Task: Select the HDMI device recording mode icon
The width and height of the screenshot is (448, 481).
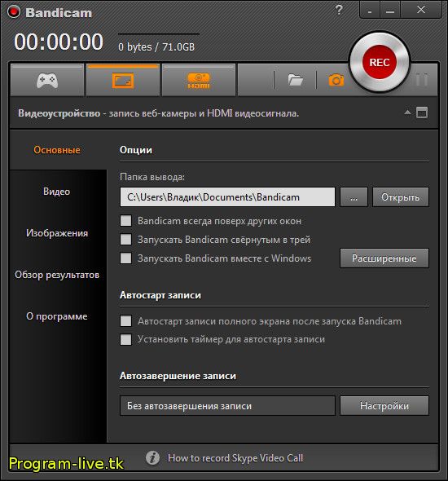Action: coord(199,81)
